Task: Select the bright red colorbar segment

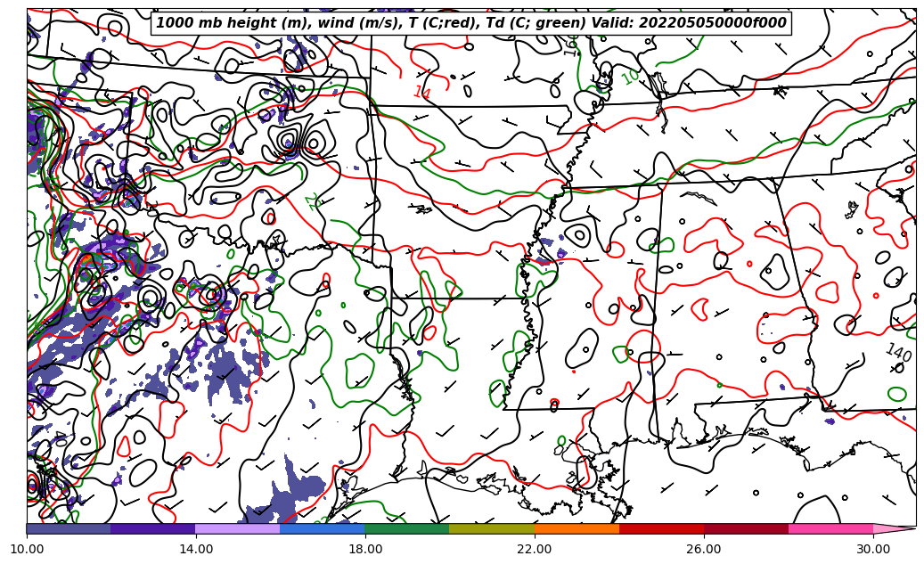Action: click(661, 528)
